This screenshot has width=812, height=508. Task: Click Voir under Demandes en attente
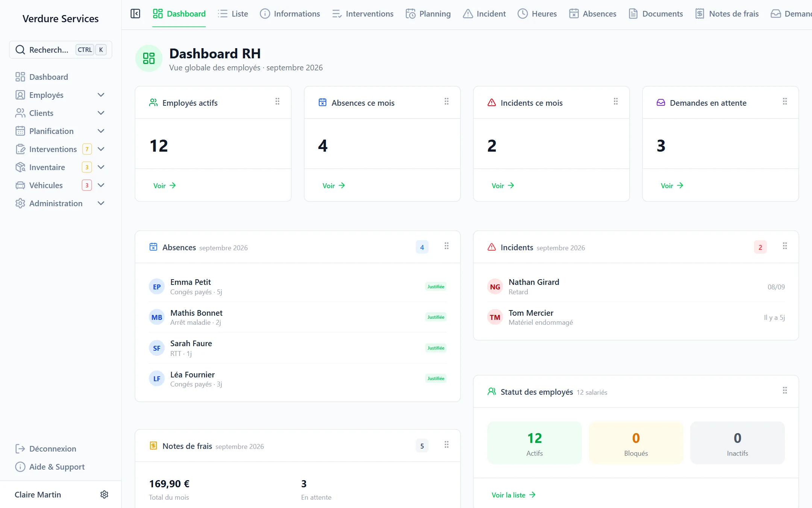(x=672, y=186)
